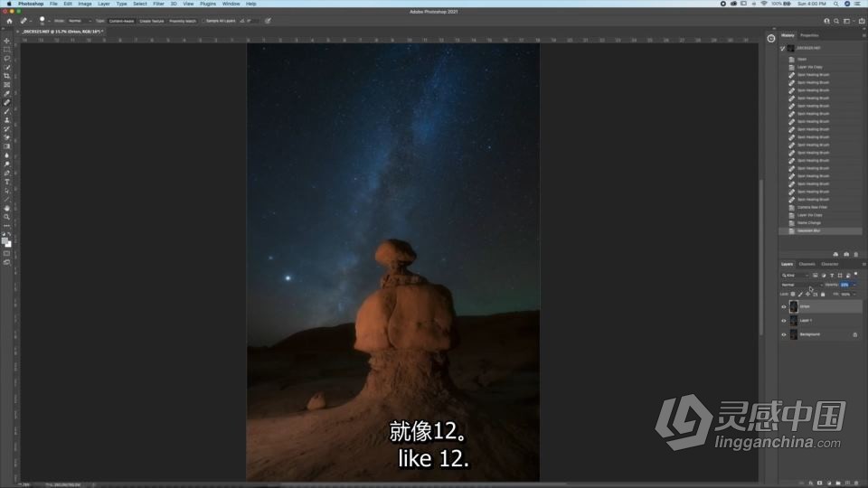
Task: Click Lock position icon in Layers
Action: point(807,295)
